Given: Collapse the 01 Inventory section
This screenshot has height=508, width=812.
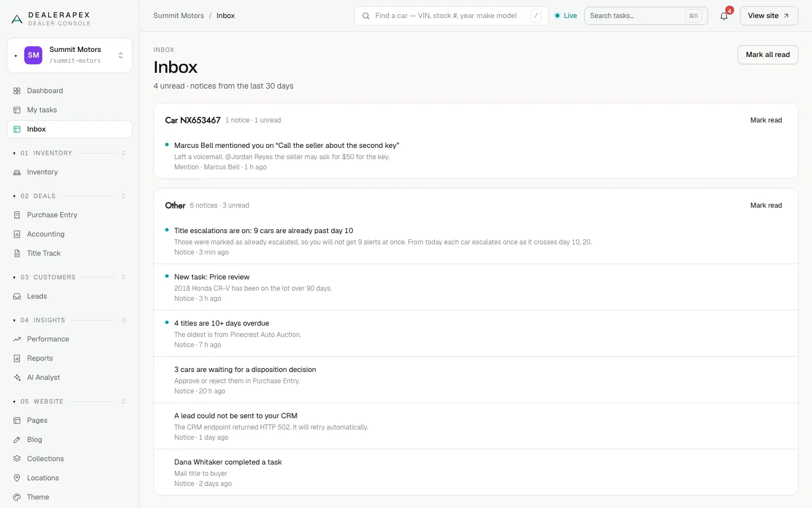Looking at the screenshot, I should pos(69,153).
